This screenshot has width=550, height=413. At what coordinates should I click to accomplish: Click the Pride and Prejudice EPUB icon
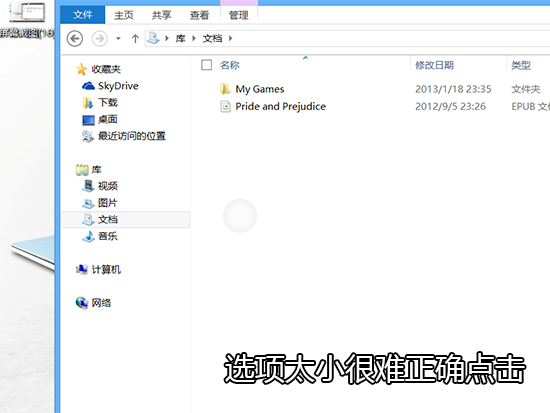point(225,106)
